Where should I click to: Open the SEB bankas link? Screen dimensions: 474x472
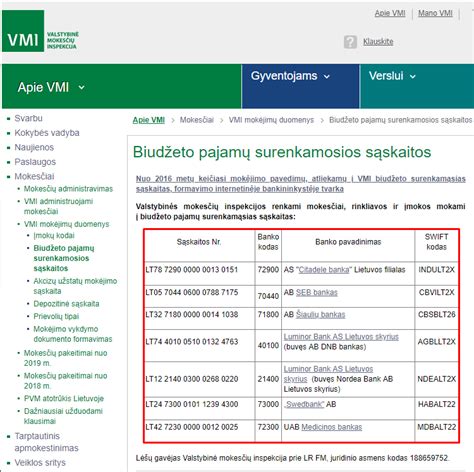click(317, 293)
